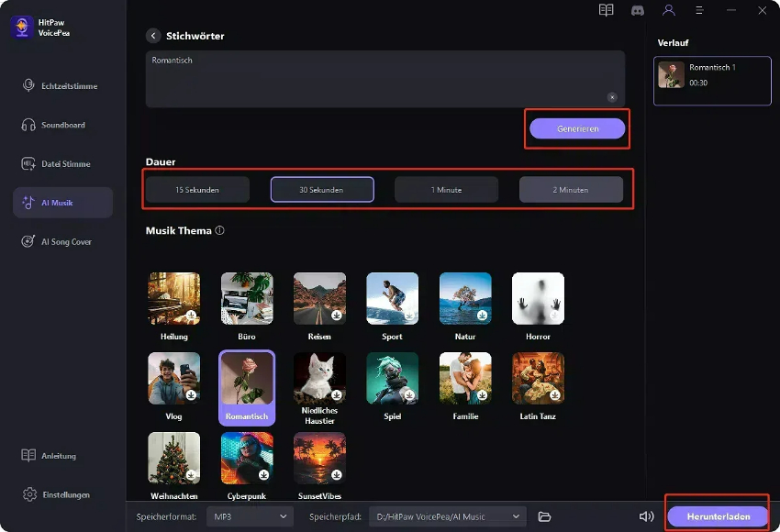This screenshot has height=532, width=780.
Task: Click the info icon next to Musik Thema
Action: 220,231
